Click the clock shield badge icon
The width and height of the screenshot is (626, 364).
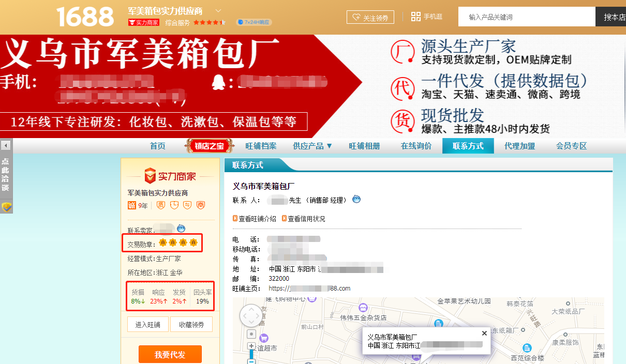[x=174, y=205]
